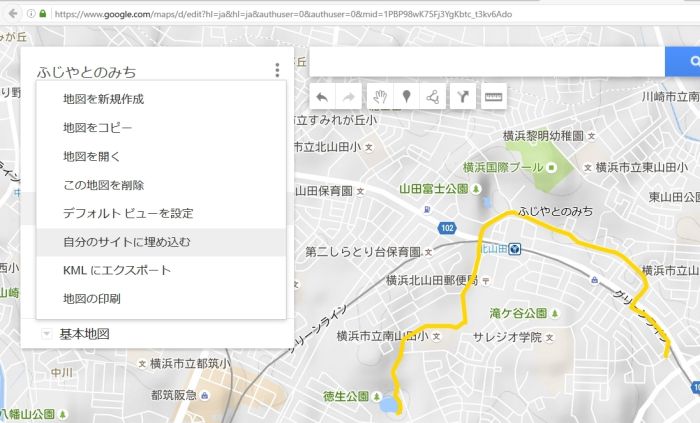
Task: Click the 北山田 station icon on map
Action: click(x=515, y=249)
